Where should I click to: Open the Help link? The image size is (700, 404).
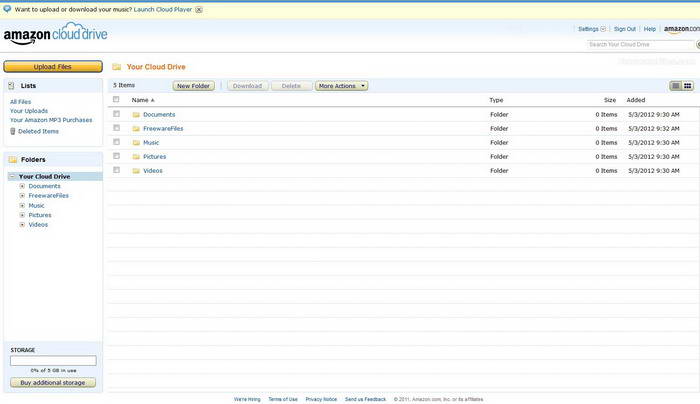pyautogui.click(x=650, y=29)
